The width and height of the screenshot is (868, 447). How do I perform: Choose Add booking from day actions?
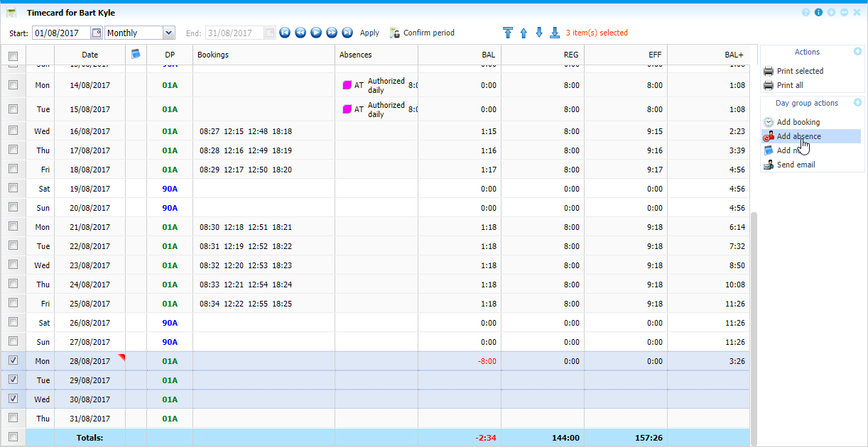[x=798, y=122]
